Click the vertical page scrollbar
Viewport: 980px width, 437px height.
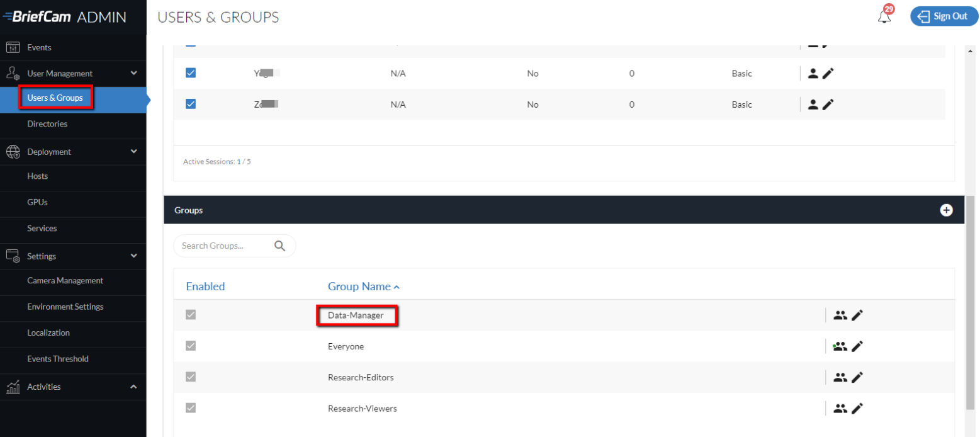970,302
